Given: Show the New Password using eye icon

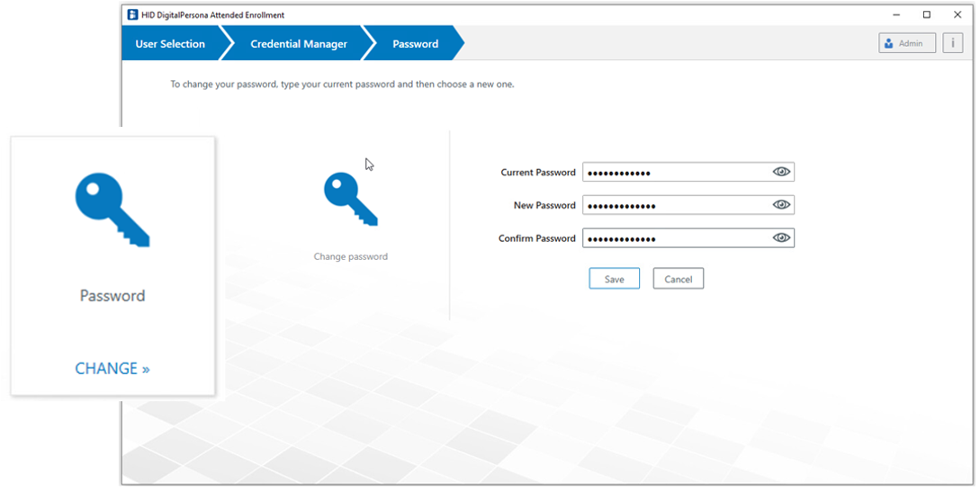Looking at the screenshot, I should [x=781, y=205].
